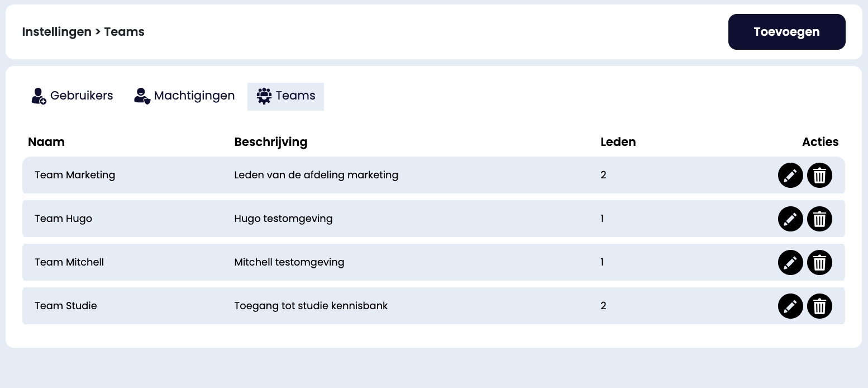Delete Team Studie via trash icon

pos(819,306)
